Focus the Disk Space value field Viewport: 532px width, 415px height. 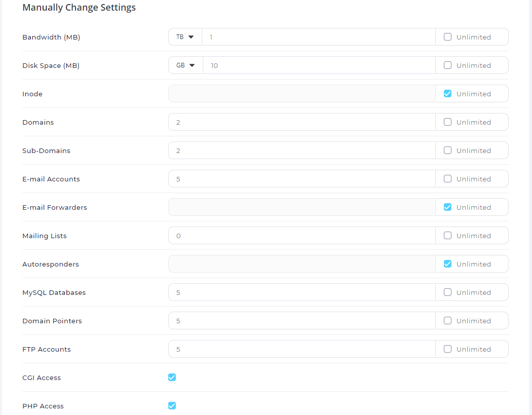tap(319, 65)
